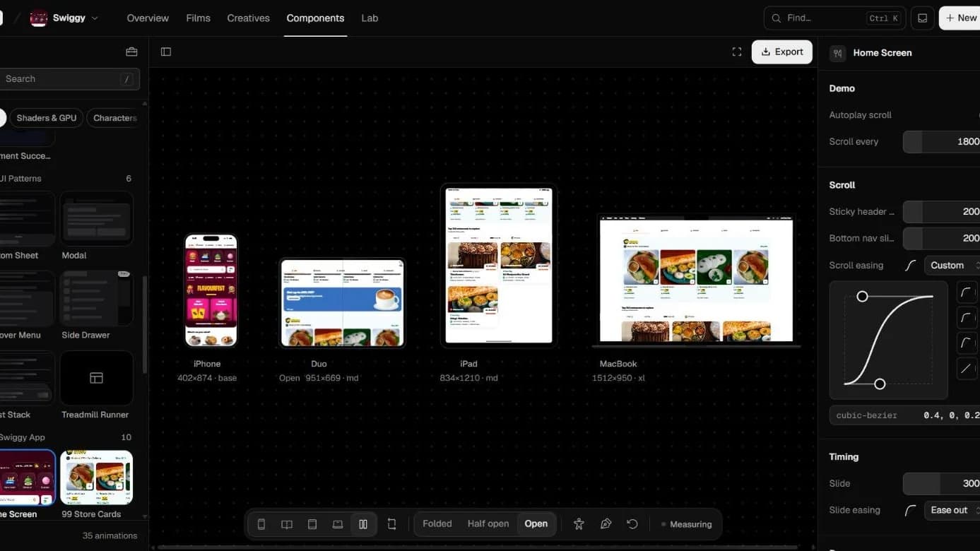Choose the second easing preset curve
The height and width of the screenshot is (551, 980).
click(967, 317)
